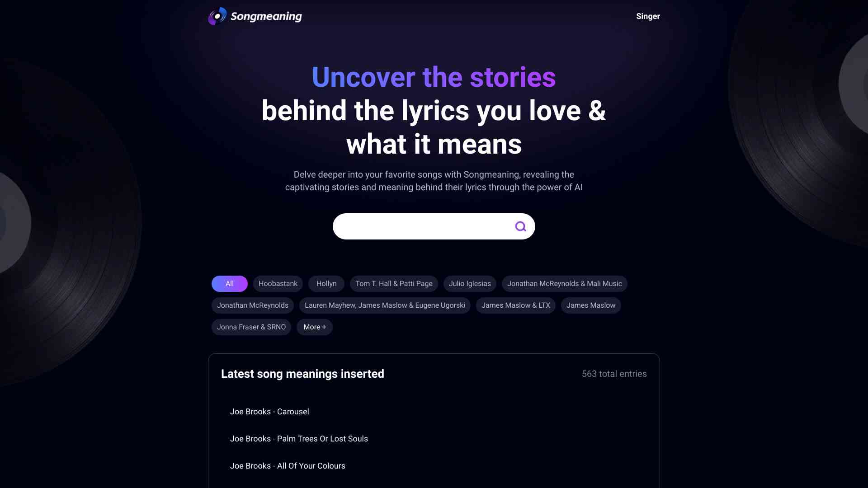Select the Hoobastank filter tag
The width and height of the screenshot is (868, 488).
point(278,284)
